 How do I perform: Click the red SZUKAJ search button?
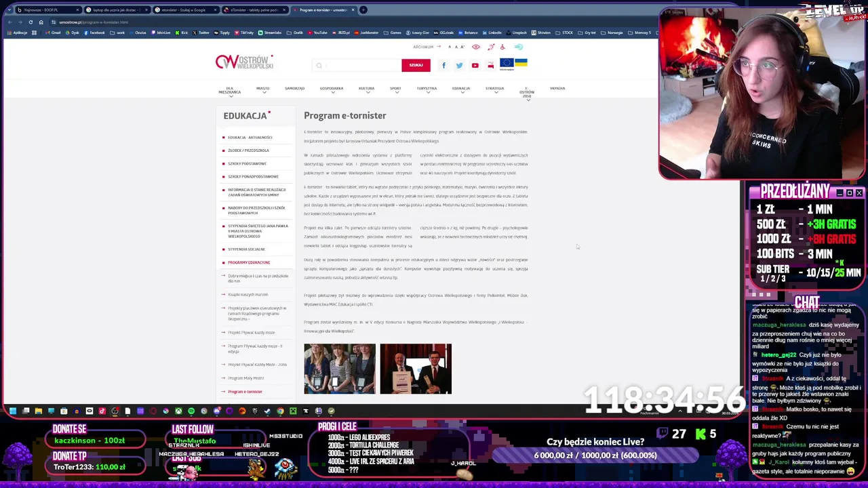(x=416, y=65)
